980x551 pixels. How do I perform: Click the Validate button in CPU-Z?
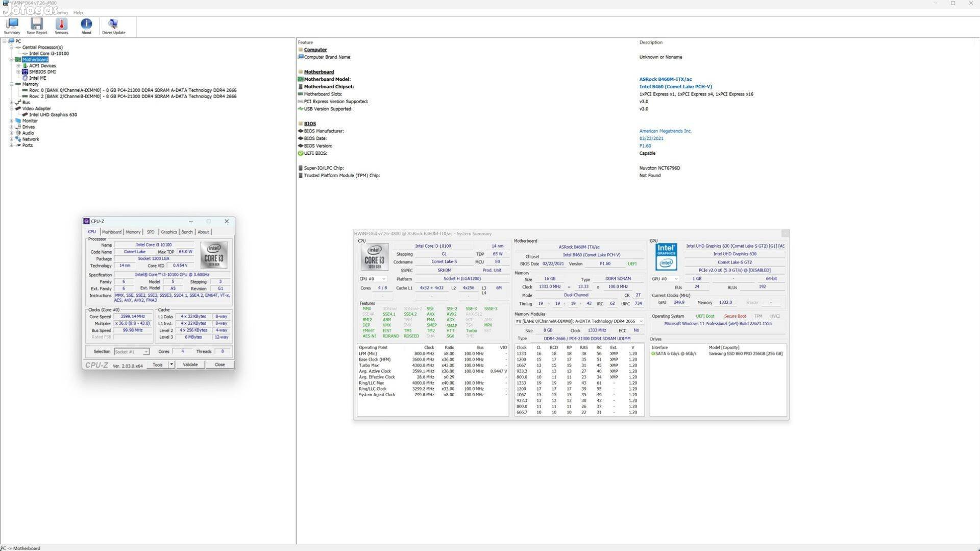pos(190,365)
